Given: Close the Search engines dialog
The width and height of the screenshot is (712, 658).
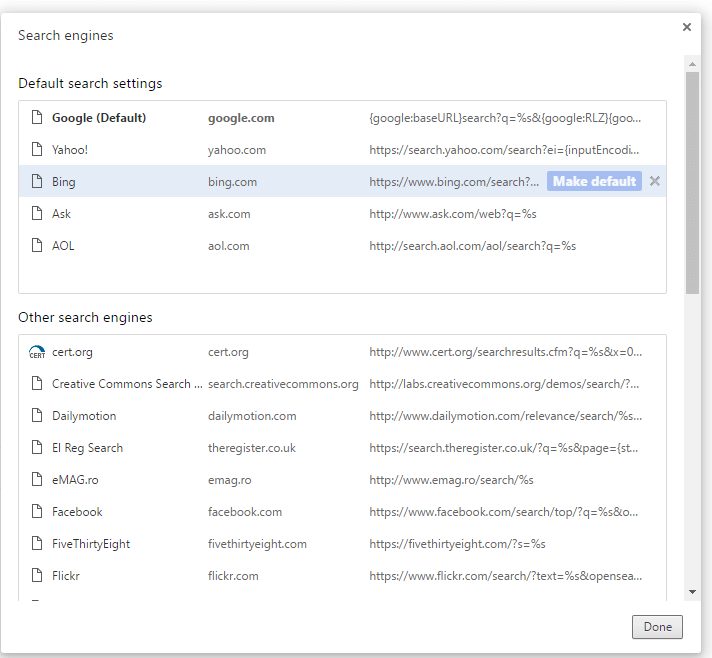Looking at the screenshot, I should (x=687, y=27).
